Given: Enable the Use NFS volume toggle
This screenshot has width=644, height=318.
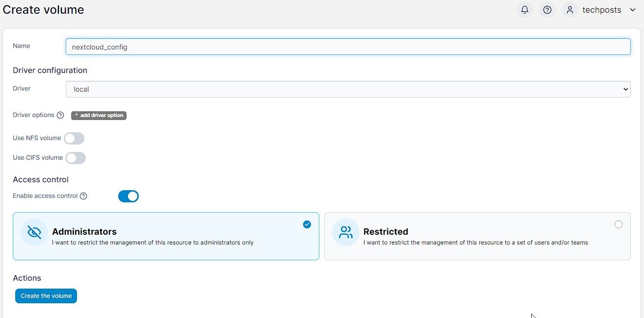Looking at the screenshot, I should (x=74, y=138).
